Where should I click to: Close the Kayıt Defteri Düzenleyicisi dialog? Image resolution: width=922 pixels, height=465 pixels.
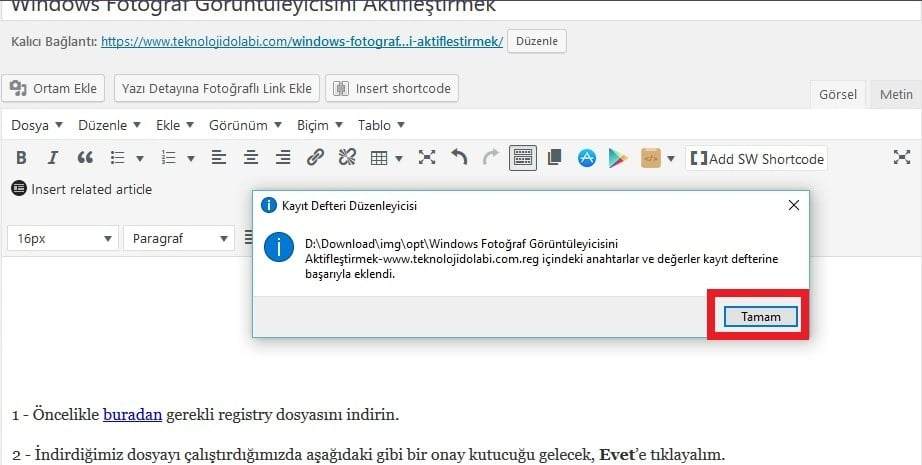(794, 205)
